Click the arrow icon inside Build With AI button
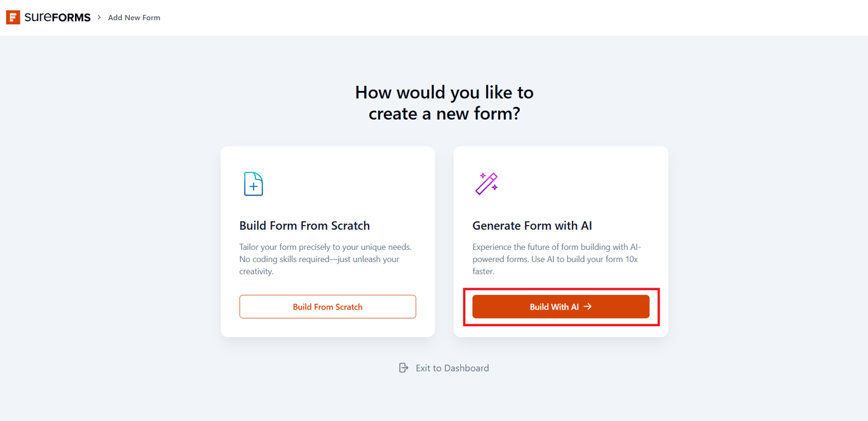The width and height of the screenshot is (868, 421). pos(588,306)
